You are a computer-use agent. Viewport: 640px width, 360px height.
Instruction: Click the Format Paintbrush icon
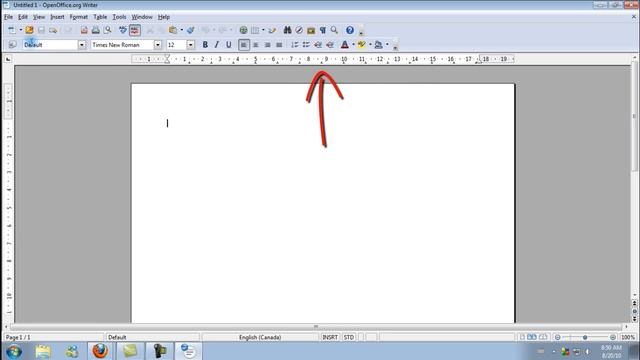click(191, 30)
